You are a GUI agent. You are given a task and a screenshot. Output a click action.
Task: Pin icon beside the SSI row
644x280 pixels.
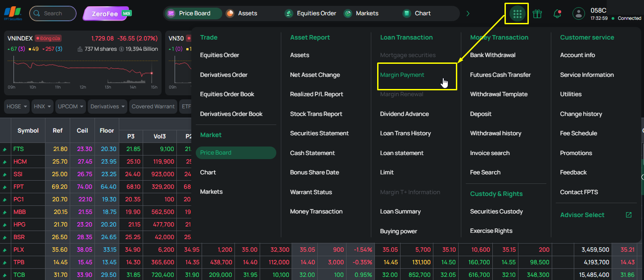coord(5,174)
